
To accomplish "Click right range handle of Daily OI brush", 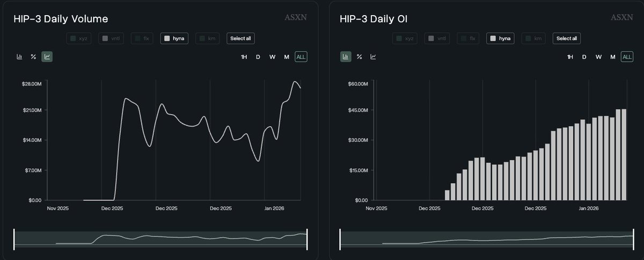I will click(633, 240).
